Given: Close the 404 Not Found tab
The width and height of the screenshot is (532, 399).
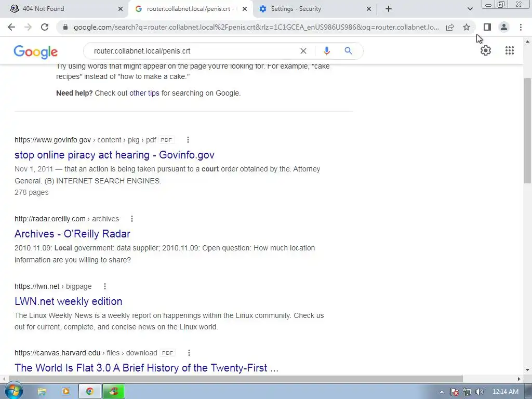Looking at the screenshot, I should (121, 9).
